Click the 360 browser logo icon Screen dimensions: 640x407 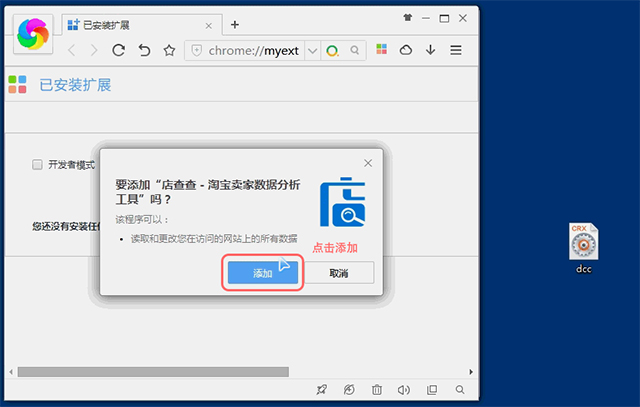click(x=33, y=34)
